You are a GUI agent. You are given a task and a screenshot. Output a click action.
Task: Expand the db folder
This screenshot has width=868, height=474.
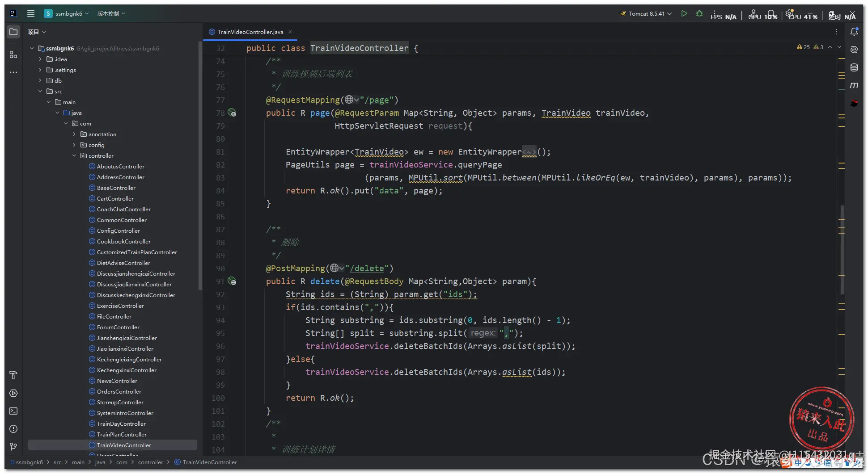(40, 80)
